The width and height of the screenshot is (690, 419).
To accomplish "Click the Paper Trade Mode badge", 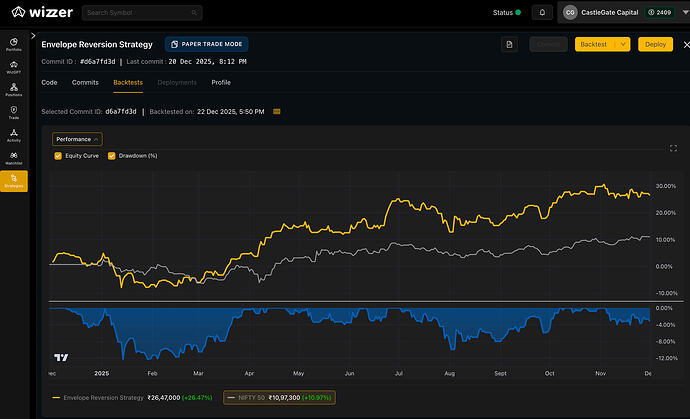I will 206,44.
